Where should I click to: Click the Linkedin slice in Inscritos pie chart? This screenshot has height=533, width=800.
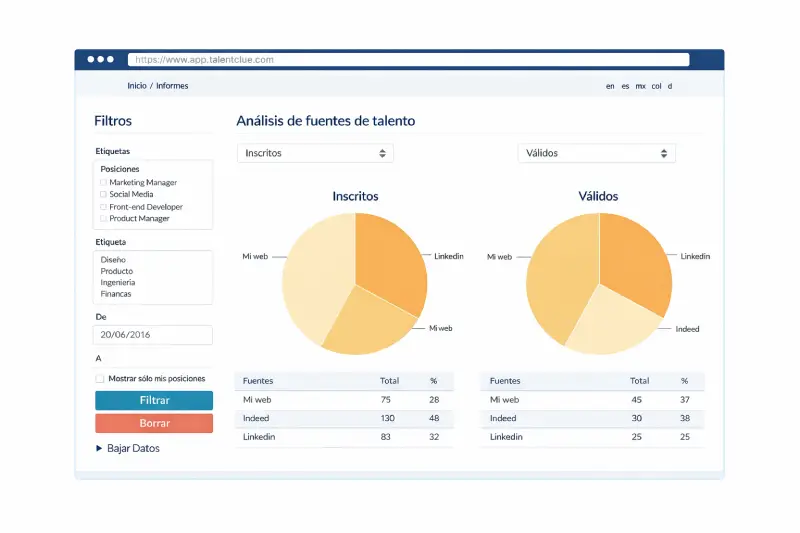(390, 260)
